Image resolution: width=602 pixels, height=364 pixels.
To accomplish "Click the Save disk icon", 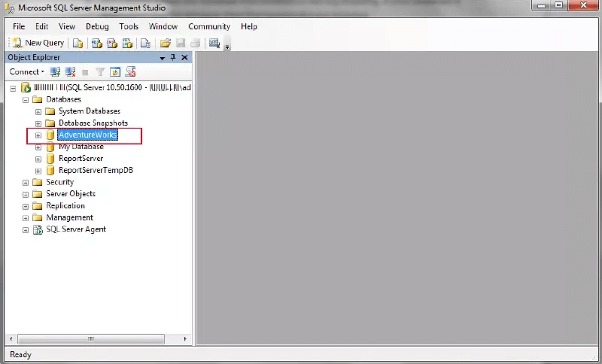I will (181, 44).
